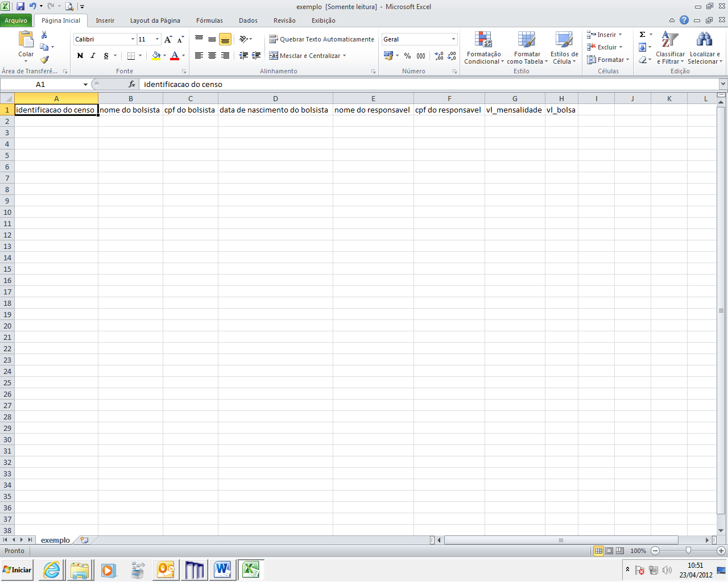This screenshot has height=582, width=728.
Task: Switch to the Inserir ribbon tab
Action: pyautogui.click(x=105, y=20)
